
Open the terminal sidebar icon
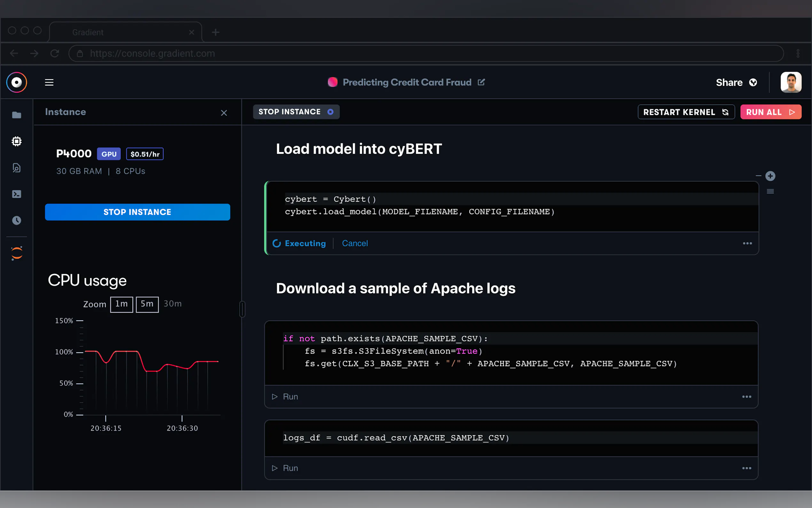[16, 194]
